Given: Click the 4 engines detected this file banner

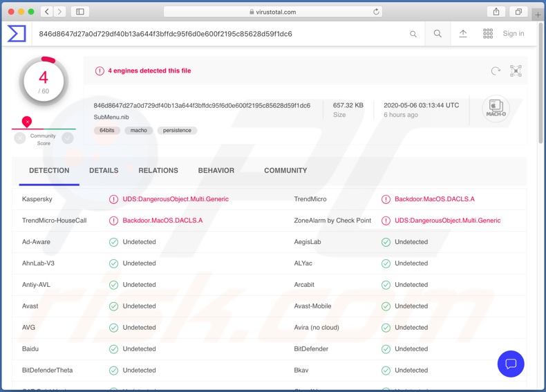Looking at the screenshot, I should click(149, 71).
